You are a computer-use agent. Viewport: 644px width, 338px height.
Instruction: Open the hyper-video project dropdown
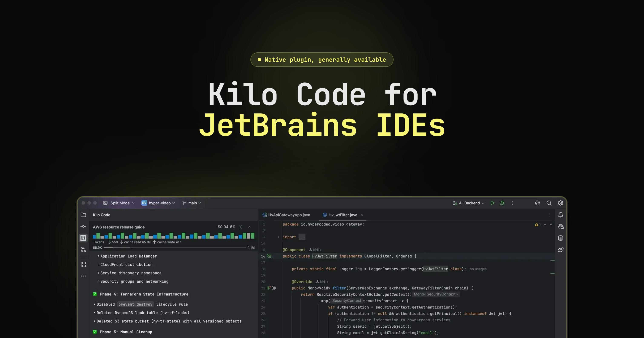158,203
